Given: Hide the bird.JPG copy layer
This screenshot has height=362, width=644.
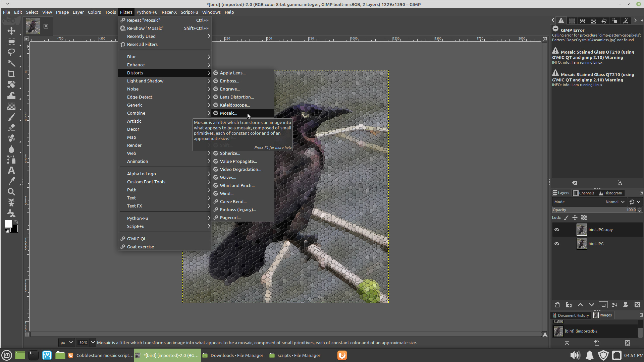Looking at the screenshot, I should pos(557,230).
